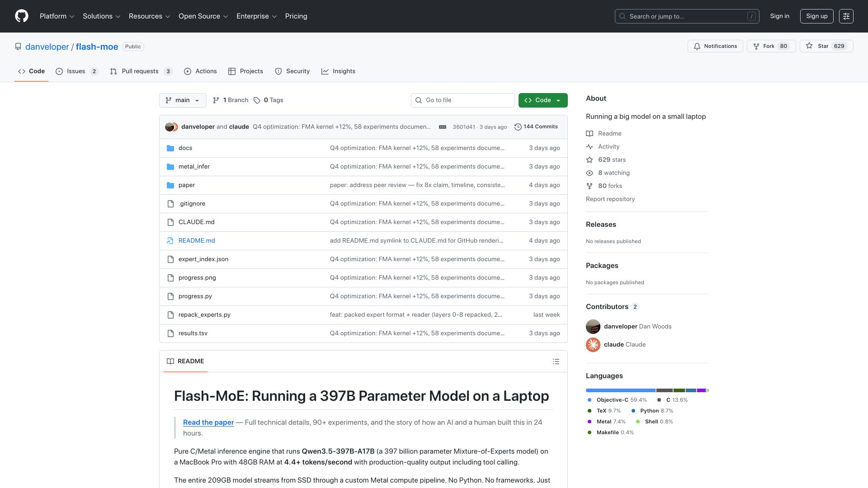The width and height of the screenshot is (868, 488).
Task: Open the README outline icon
Action: pos(556,361)
